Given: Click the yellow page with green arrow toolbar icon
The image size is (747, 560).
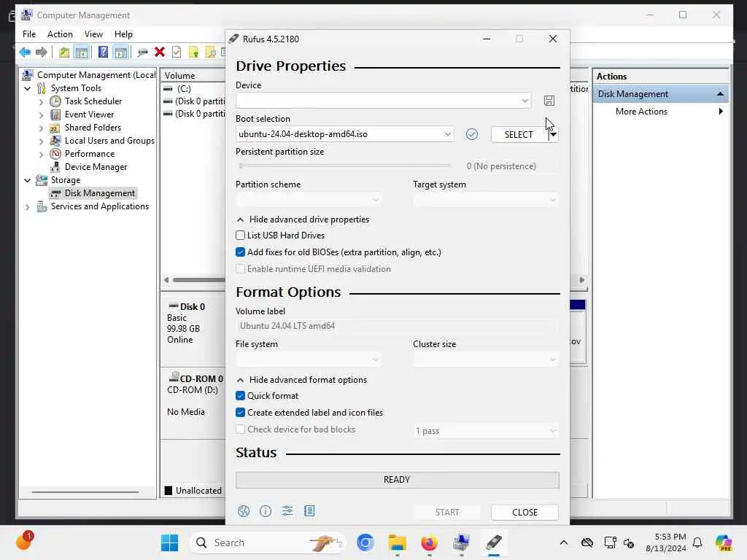Looking at the screenshot, I should coord(194,52).
